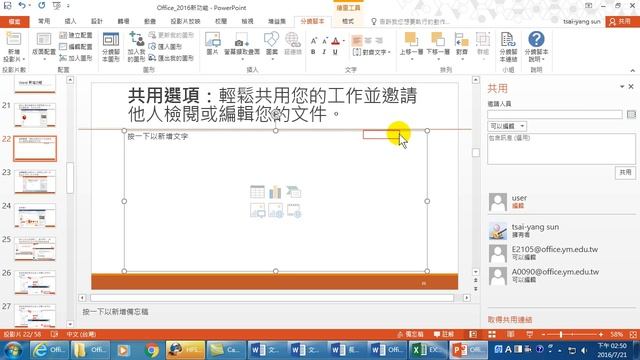640x360 pixels.
Task: Open the font color dropdown arrow
Action: [x=344, y=41]
